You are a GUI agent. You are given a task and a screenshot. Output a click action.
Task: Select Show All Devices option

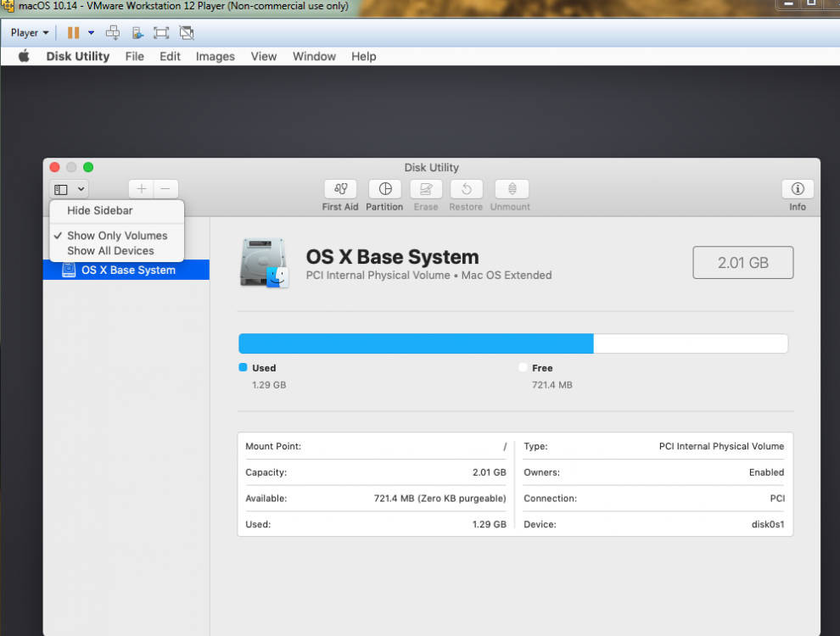coord(110,250)
